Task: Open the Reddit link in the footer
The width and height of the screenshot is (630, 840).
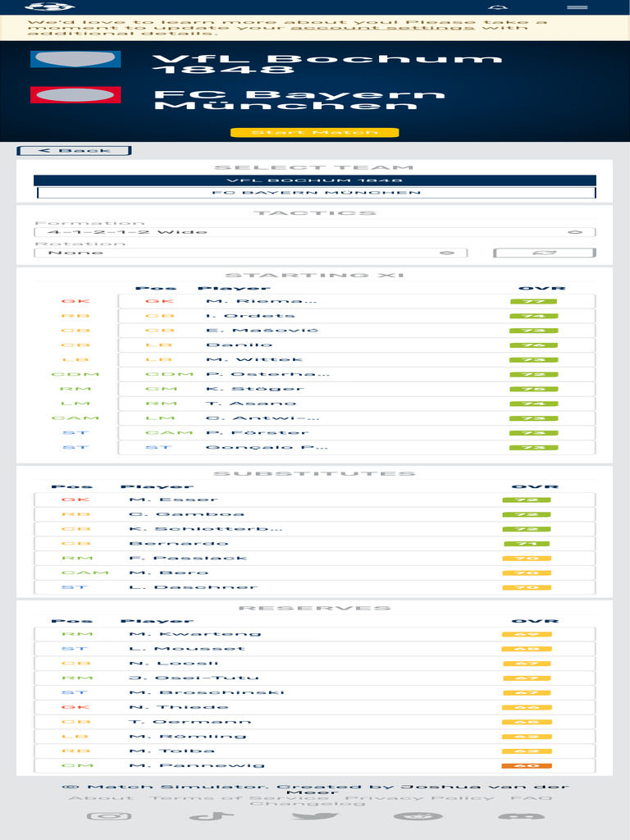Action: coord(418,816)
